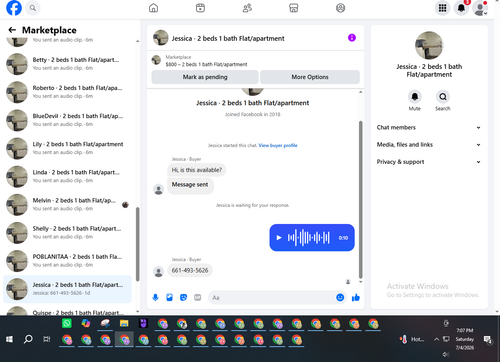Viewport: 500px width, 362px height.
Task: Open File Explorer from taskbar
Action: [124, 323]
